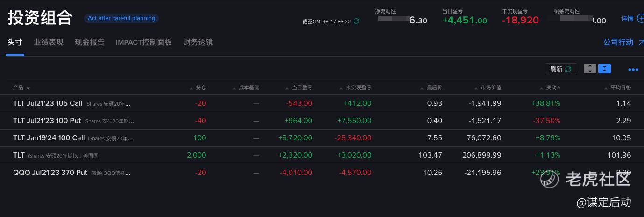Screen dimensions: 644x217
Task: Click 未实现盈亏 -18,920 summary value
Action: [520, 20]
